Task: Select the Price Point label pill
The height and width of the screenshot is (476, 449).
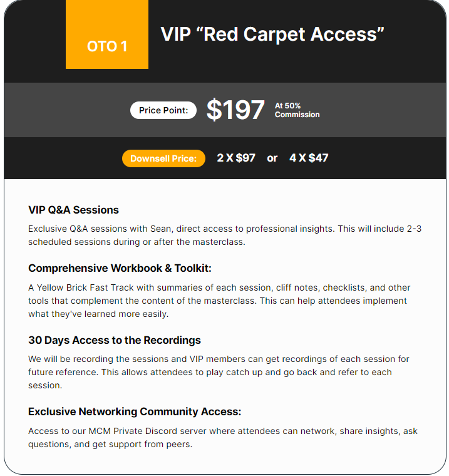Action: [163, 110]
